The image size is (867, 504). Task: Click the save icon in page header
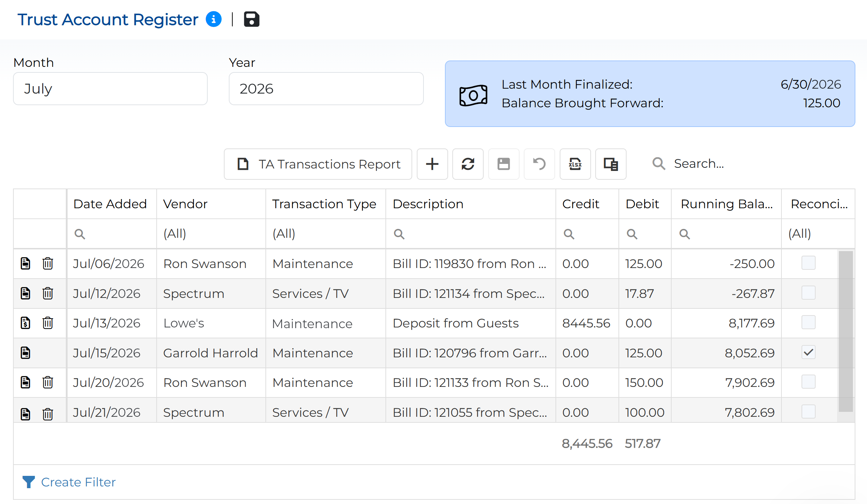pyautogui.click(x=251, y=19)
